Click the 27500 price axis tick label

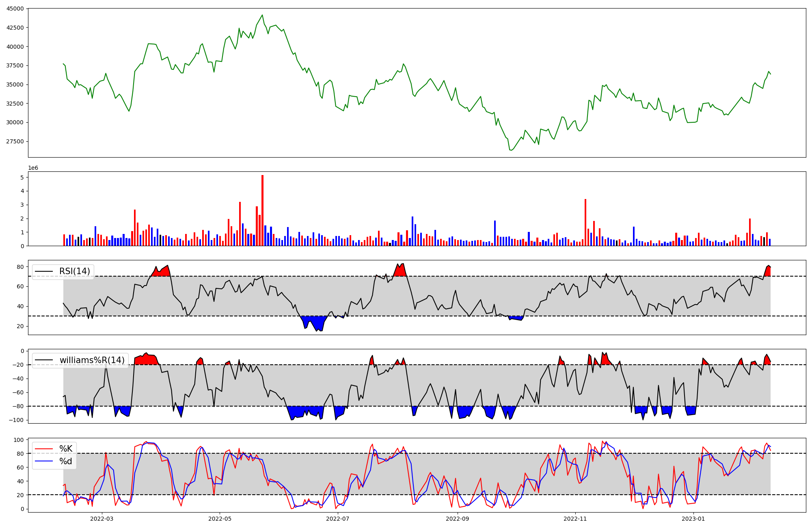[x=15, y=142]
